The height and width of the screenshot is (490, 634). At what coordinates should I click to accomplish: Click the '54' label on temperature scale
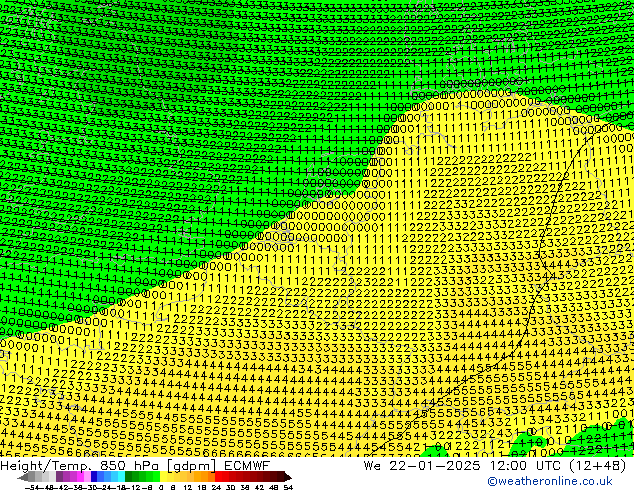(x=287, y=487)
